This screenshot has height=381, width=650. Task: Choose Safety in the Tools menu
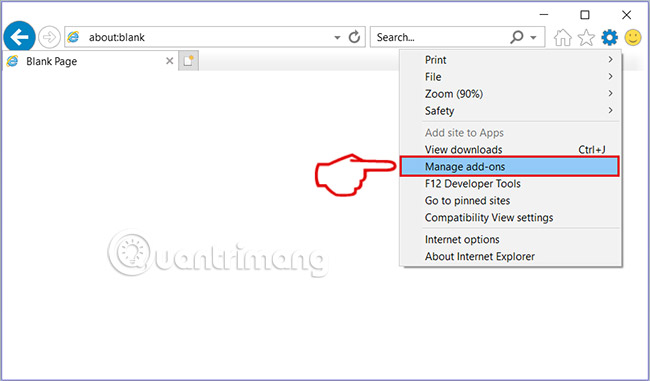coord(511,111)
